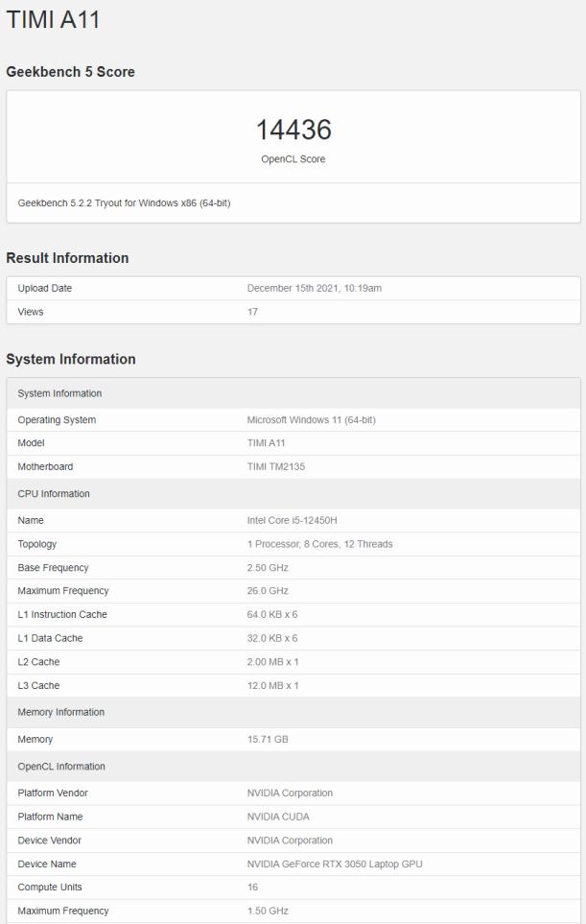Click the Operating System row Windows 11 value
The width and height of the screenshot is (586, 924).
[x=311, y=419]
